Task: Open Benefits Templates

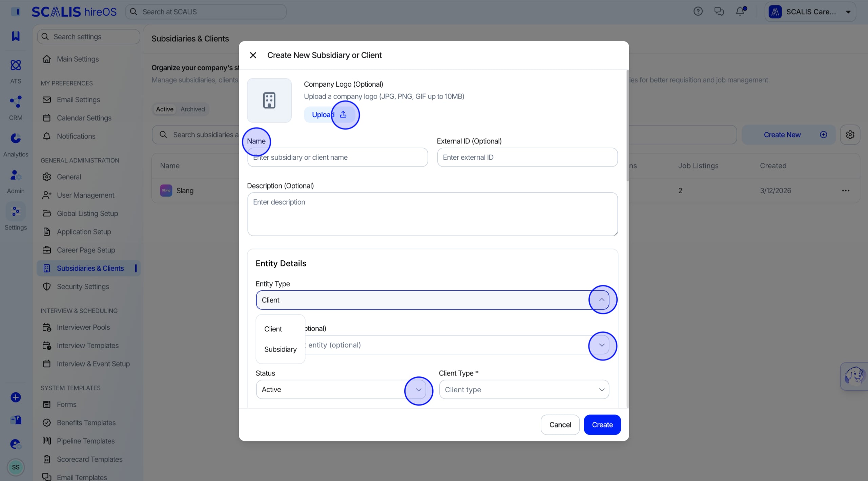Action: (x=88, y=422)
